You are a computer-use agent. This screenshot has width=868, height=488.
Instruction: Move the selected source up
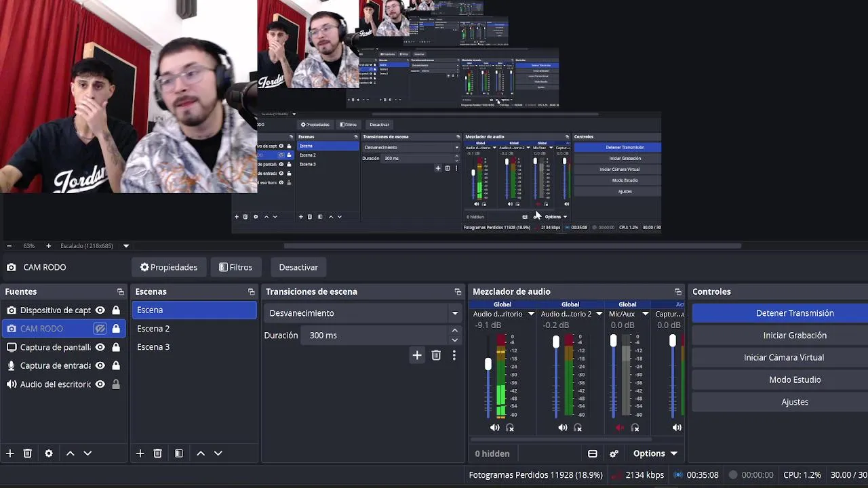[x=70, y=453]
